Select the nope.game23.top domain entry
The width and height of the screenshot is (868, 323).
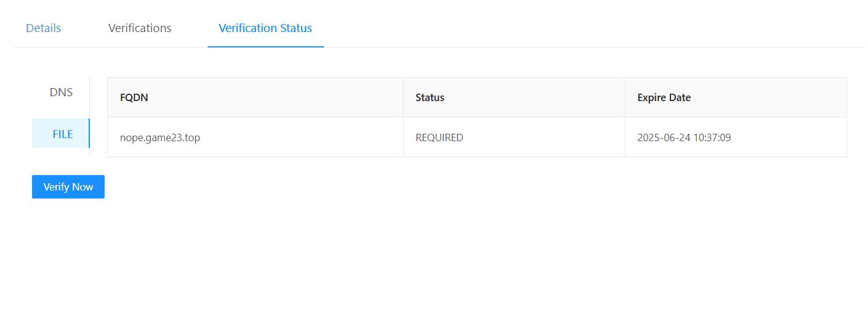[x=160, y=137]
